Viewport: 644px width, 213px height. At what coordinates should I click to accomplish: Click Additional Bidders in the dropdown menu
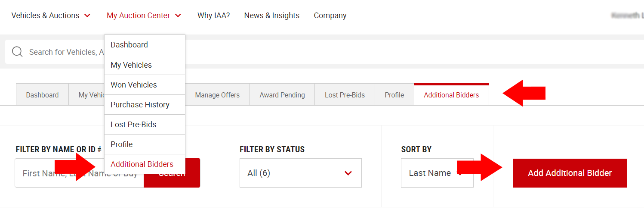[142, 164]
